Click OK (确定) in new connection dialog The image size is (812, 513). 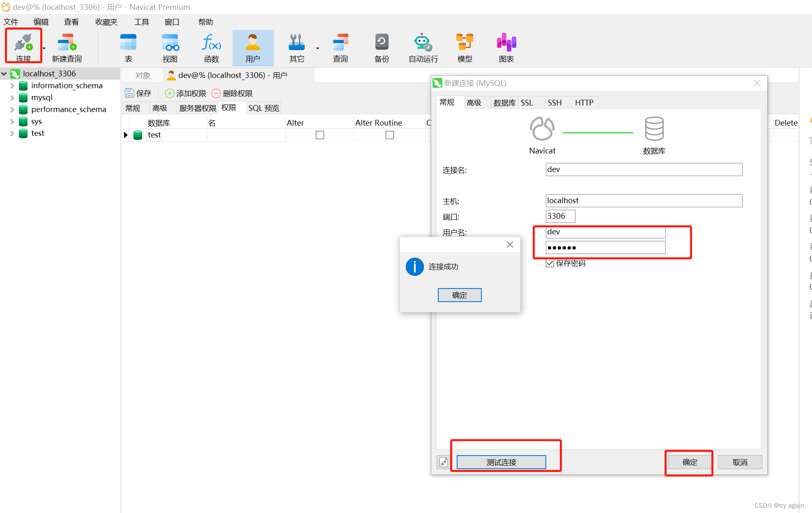coord(690,462)
